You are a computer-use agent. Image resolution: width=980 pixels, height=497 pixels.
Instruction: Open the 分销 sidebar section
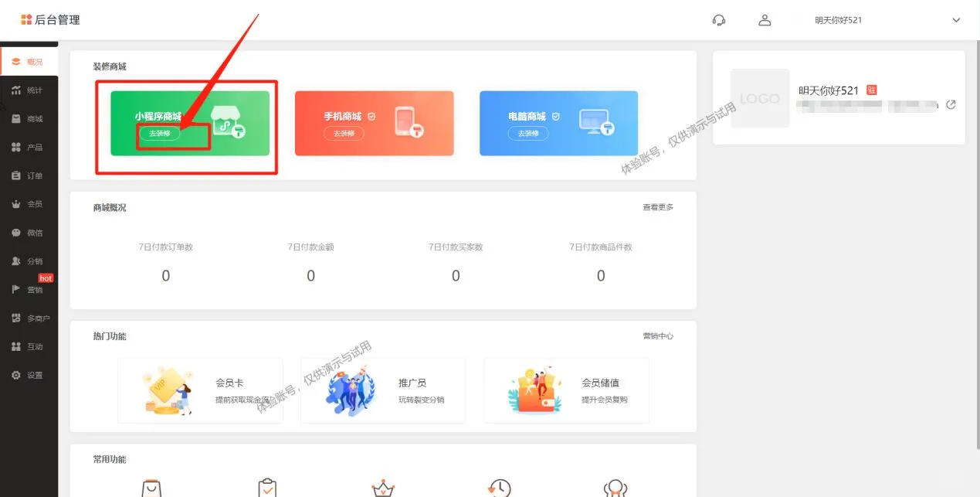tap(29, 260)
